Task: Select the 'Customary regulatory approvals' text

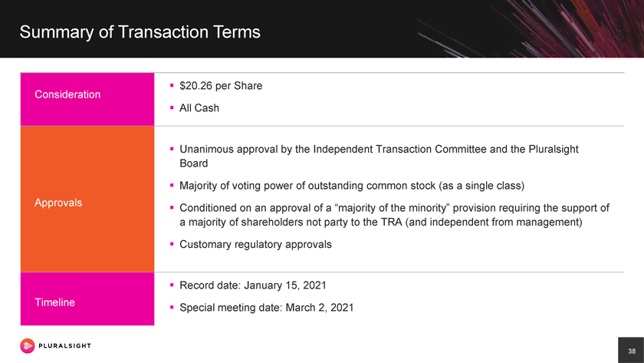Action: pos(255,244)
